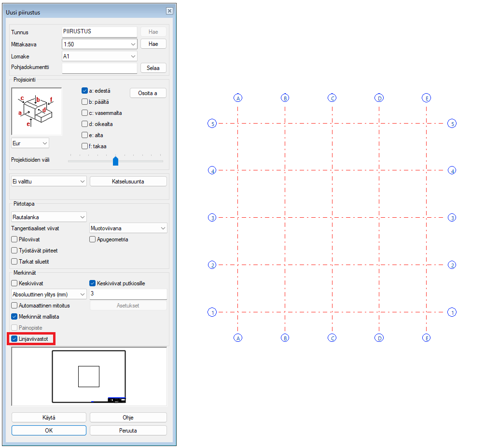Screen dimensions: 498x448
Task: Uncheck Keskiviivat putkiosille checkbox
Action: [93, 283]
